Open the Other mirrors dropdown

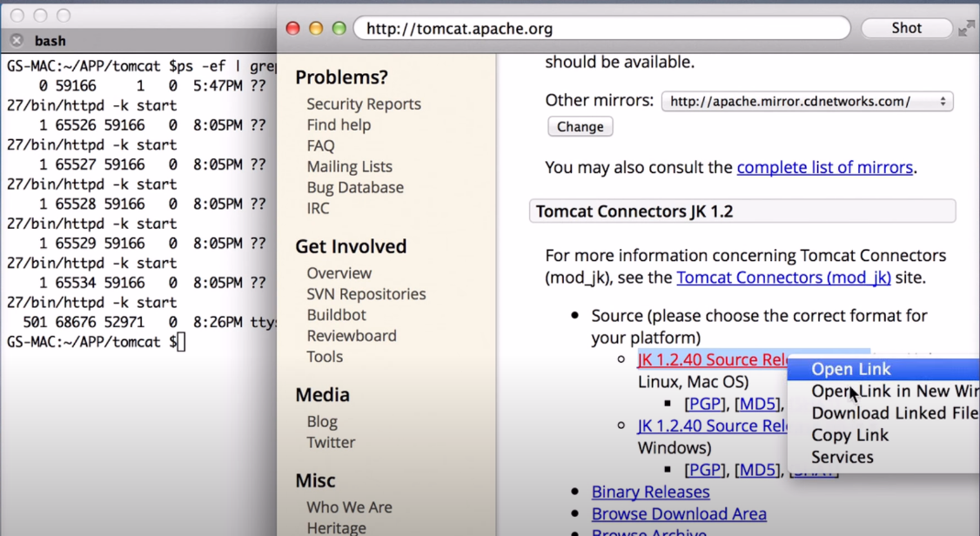tap(808, 101)
